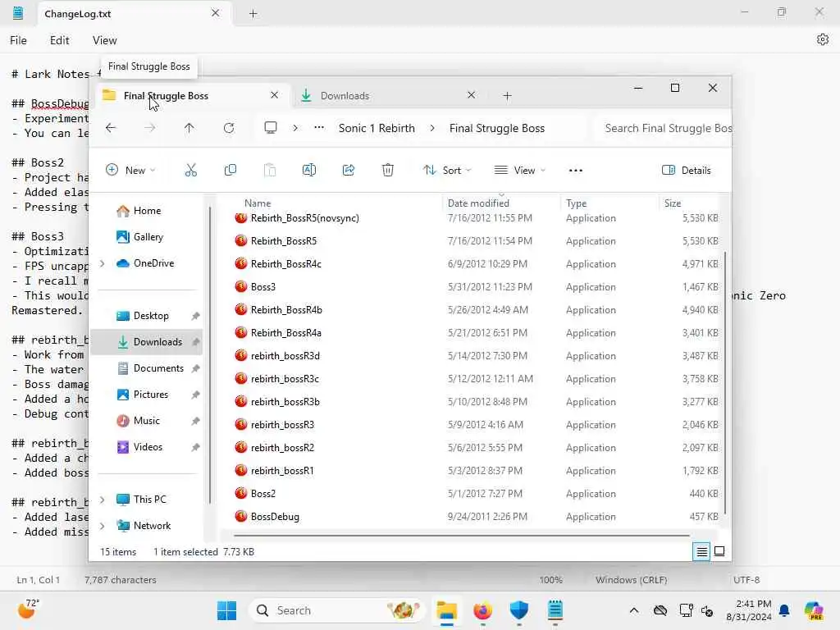Add a new Notepad tab
This screenshot has height=630, width=840.
click(x=253, y=14)
